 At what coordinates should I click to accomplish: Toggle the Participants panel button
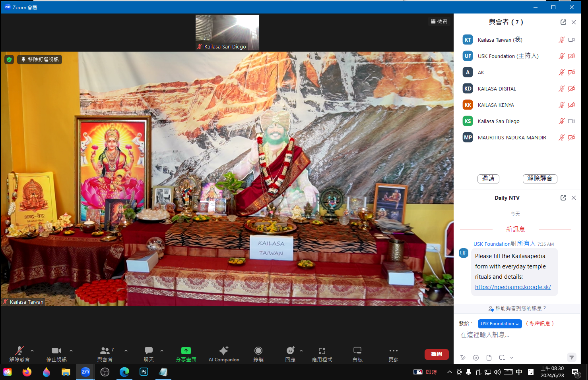(x=105, y=351)
